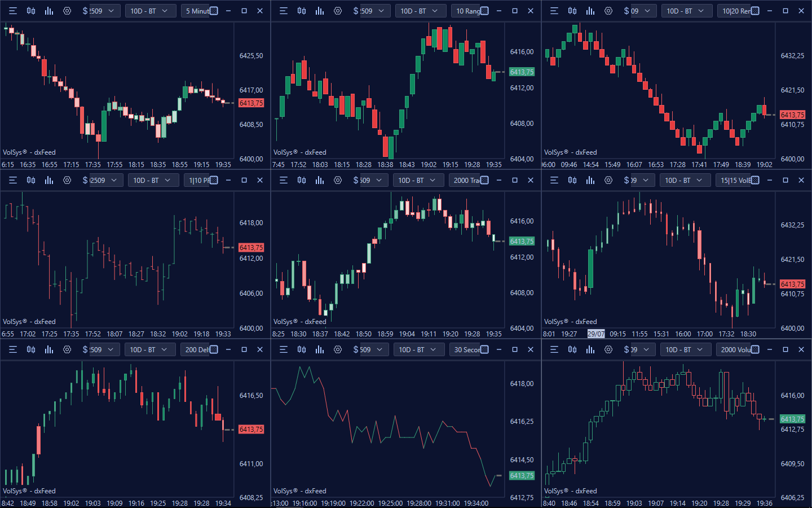The width and height of the screenshot is (812, 508).
Task: Toggle link group square in 2000 Trades chart
Action: click(484, 180)
